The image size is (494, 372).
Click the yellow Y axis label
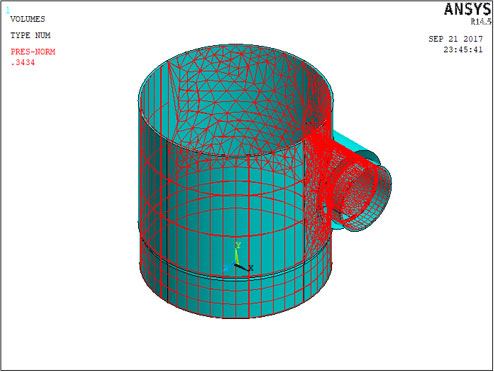pyautogui.click(x=238, y=246)
